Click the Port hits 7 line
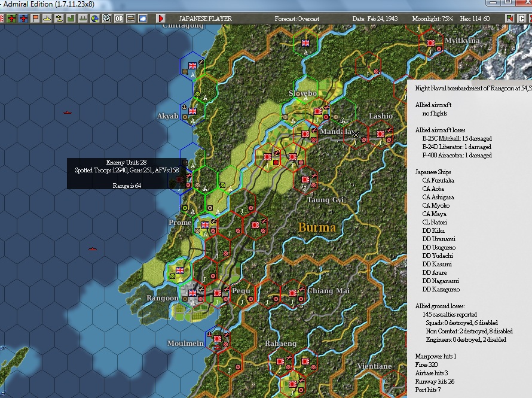Screen dimensions: 532x398 (x=428, y=390)
